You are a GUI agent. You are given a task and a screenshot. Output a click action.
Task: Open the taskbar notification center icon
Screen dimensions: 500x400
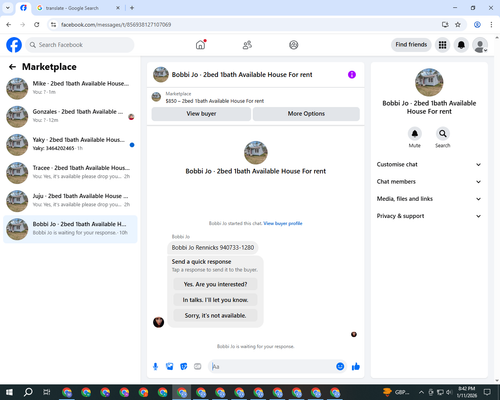click(x=487, y=392)
